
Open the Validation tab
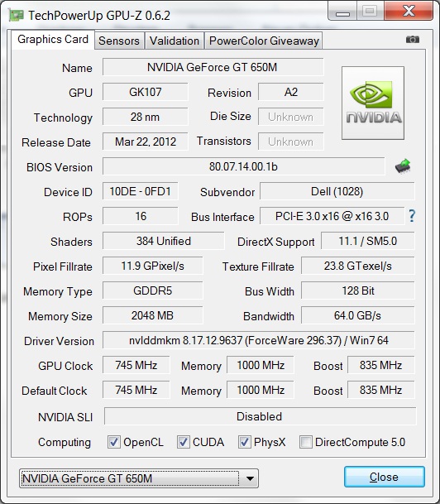[175, 41]
